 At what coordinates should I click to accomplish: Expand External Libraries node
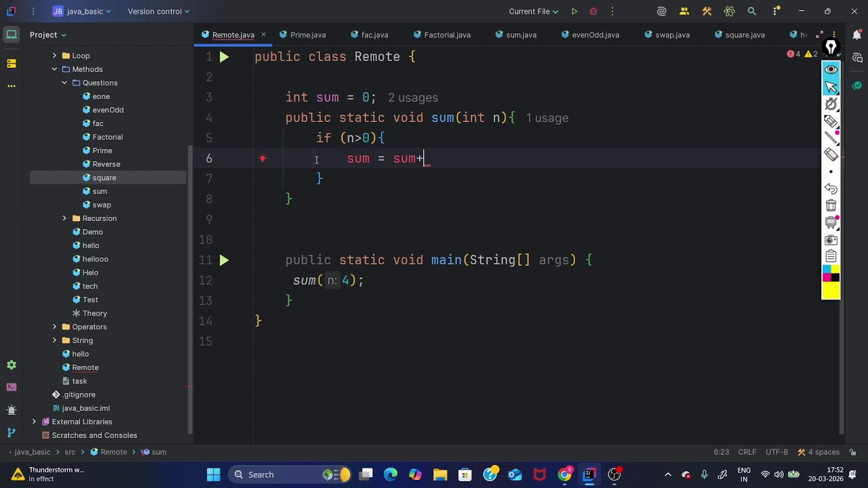tap(35, 422)
